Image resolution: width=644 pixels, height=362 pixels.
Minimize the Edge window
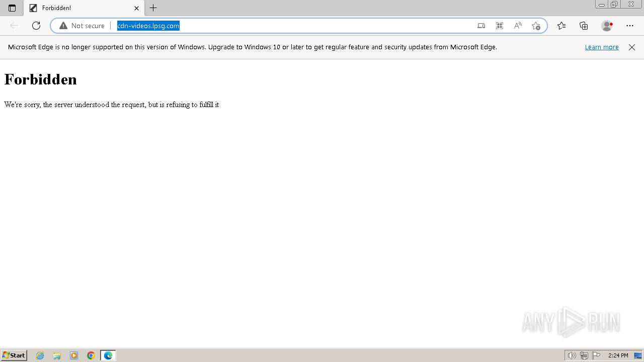click(x=602, y=5)
